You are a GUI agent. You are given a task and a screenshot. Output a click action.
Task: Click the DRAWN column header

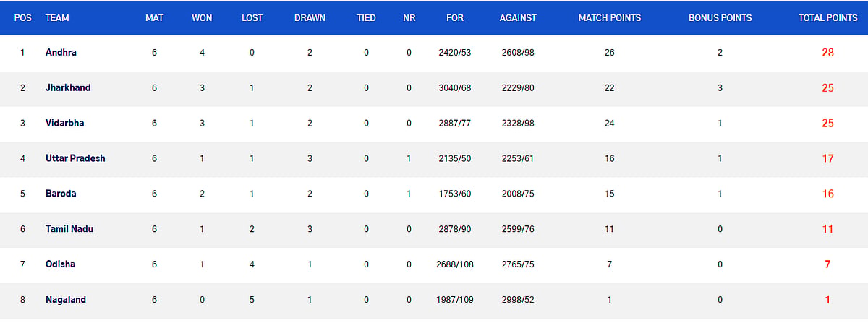tap(310, 17)
